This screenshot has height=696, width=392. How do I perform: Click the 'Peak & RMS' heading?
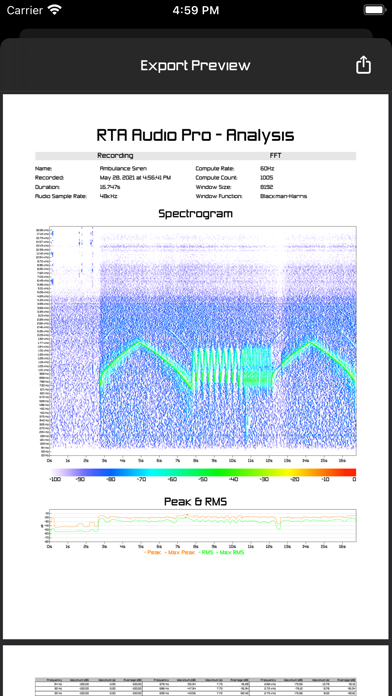pyautogui.click(x=195, y=502)
